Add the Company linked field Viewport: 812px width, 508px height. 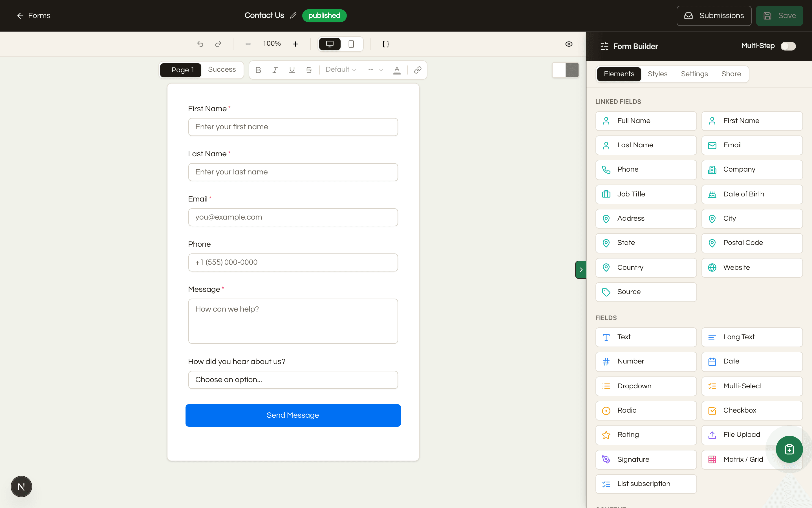(752, 170)
